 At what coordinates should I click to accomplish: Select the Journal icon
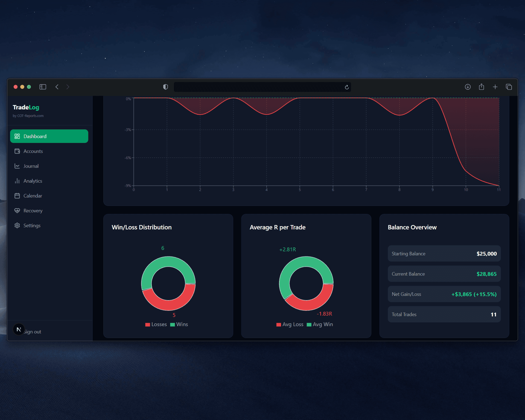(x=17, y=166)
